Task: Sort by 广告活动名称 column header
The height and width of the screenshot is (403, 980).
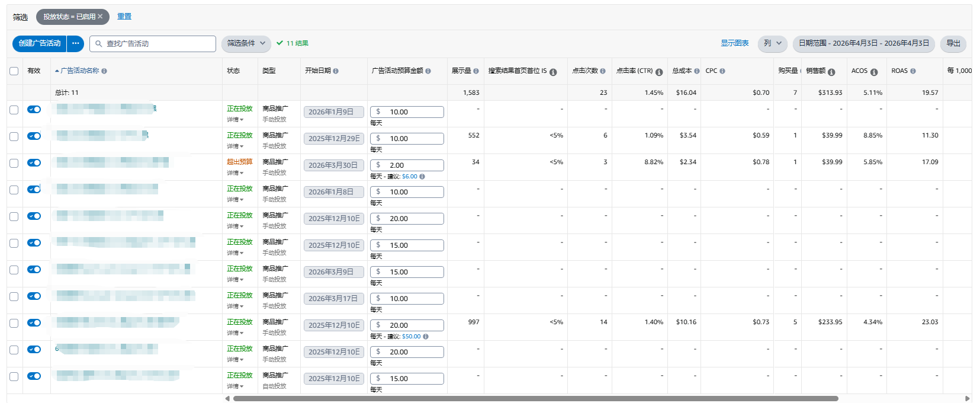Action: 79,71
